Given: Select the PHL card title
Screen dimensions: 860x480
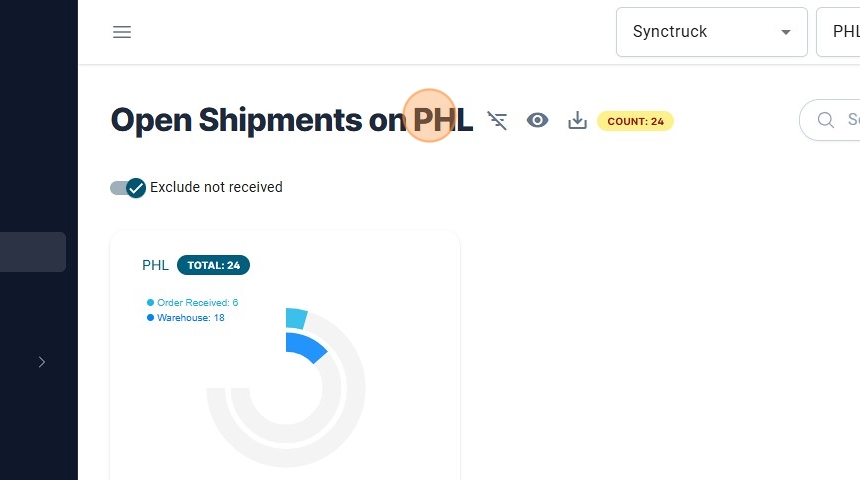Looking at the screenshot, I should (155, 265).
